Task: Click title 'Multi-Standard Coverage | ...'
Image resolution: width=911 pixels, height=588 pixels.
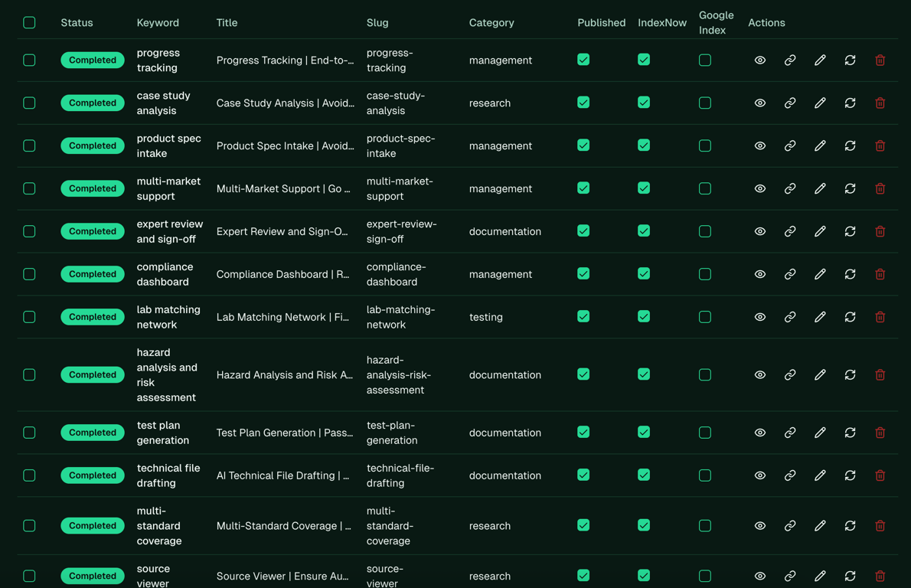Action: [x=283, y=526]
